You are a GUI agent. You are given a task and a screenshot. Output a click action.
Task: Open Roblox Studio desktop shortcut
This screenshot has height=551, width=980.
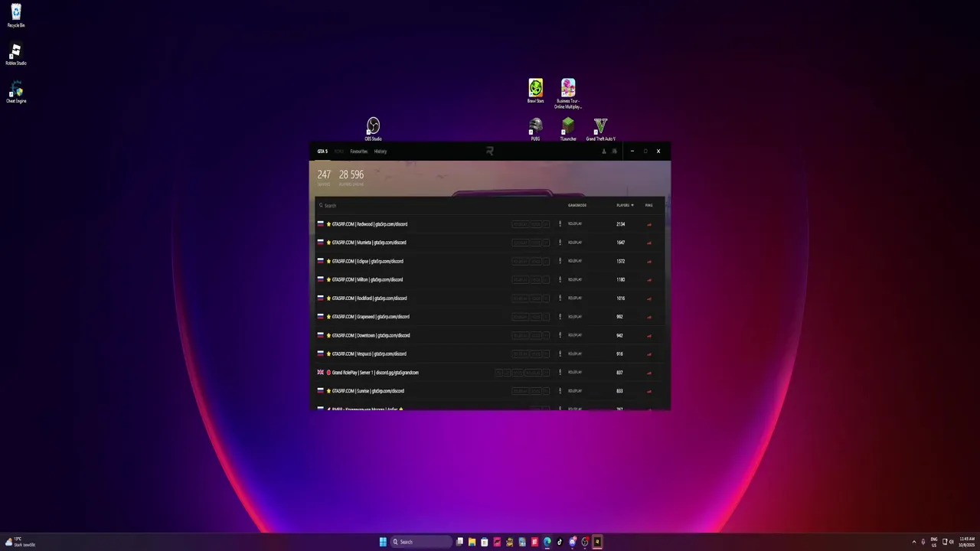(16, 54)
